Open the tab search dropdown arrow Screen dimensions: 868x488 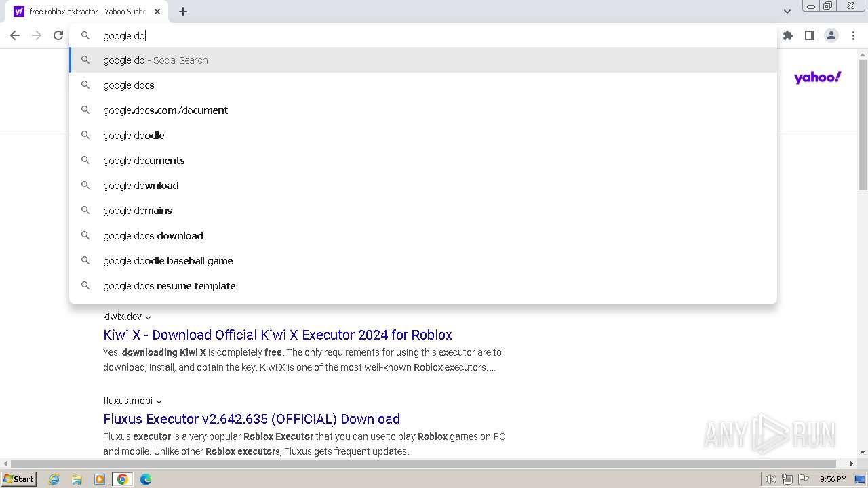pos(787,12)
